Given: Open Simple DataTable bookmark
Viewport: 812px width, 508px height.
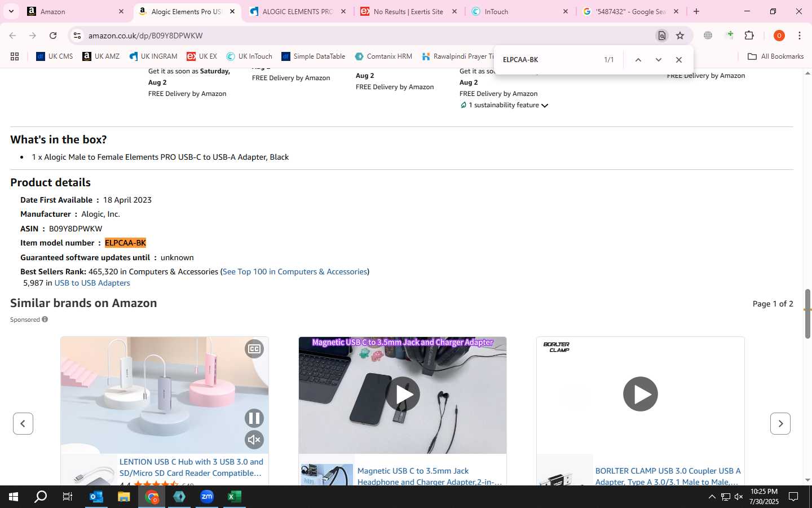Looking at the screenshot, I should 314,56.
